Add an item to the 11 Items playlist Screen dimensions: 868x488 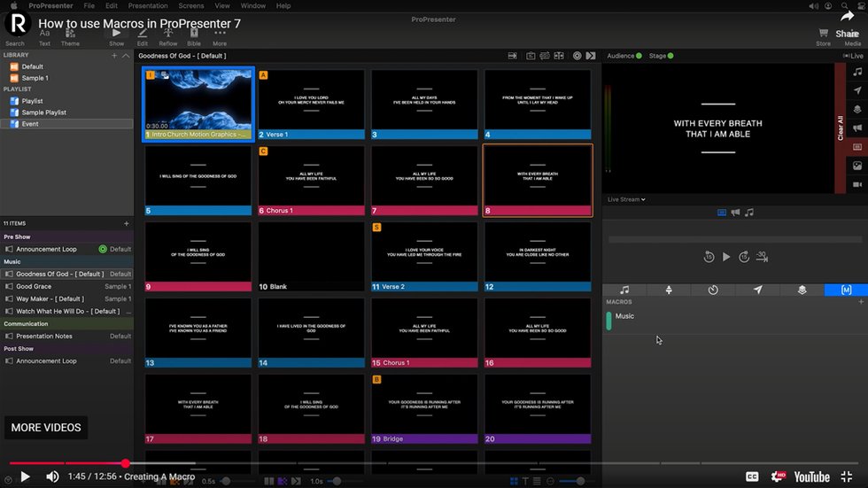click(126, 223)
